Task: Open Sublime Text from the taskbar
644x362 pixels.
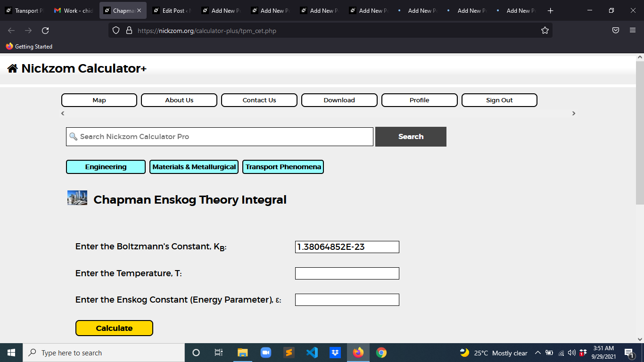Action: [x=289, y=353]
